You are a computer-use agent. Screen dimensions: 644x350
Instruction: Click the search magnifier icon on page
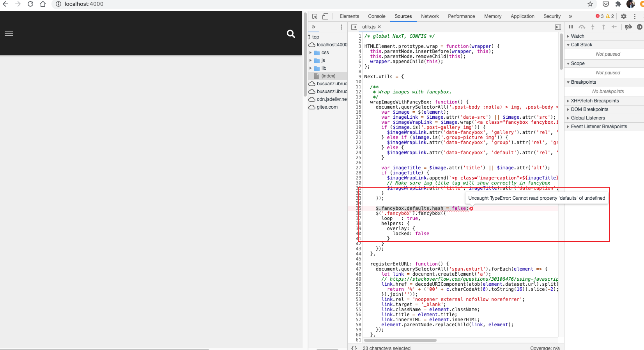(291, 34)
